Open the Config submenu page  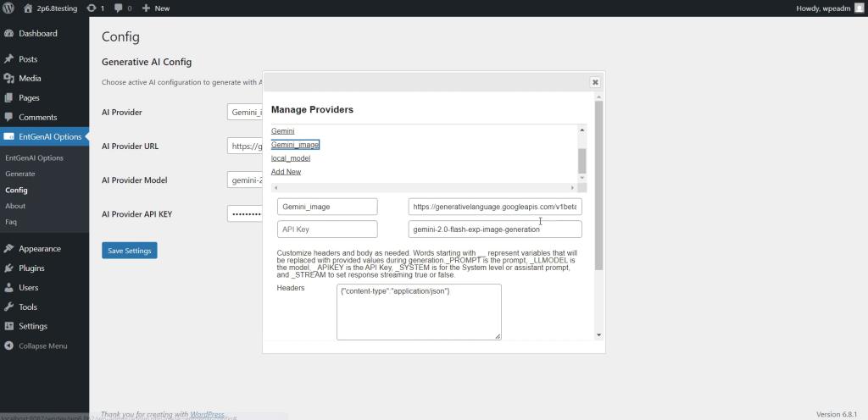coord(16,191)
